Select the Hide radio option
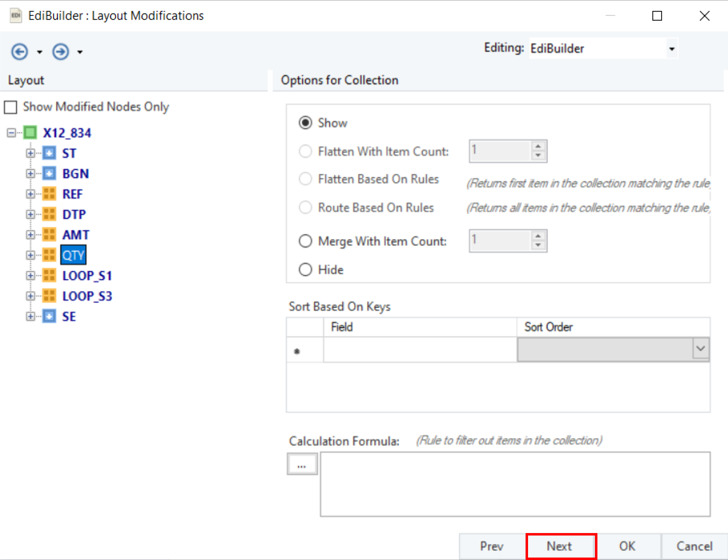 305,270
